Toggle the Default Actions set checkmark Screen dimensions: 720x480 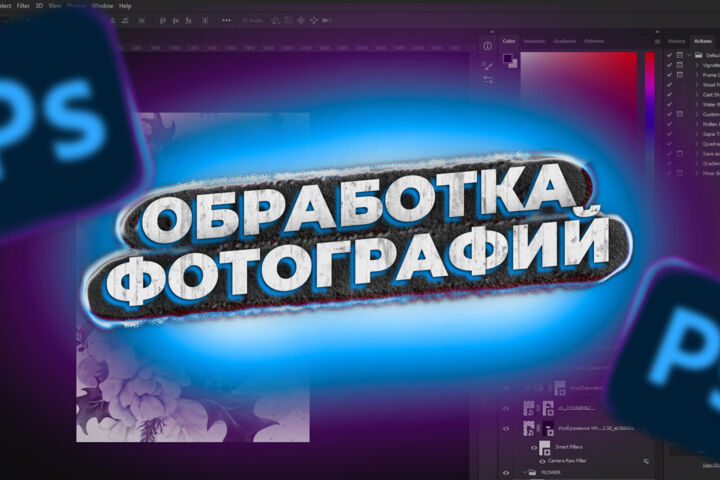pos(669,55)
